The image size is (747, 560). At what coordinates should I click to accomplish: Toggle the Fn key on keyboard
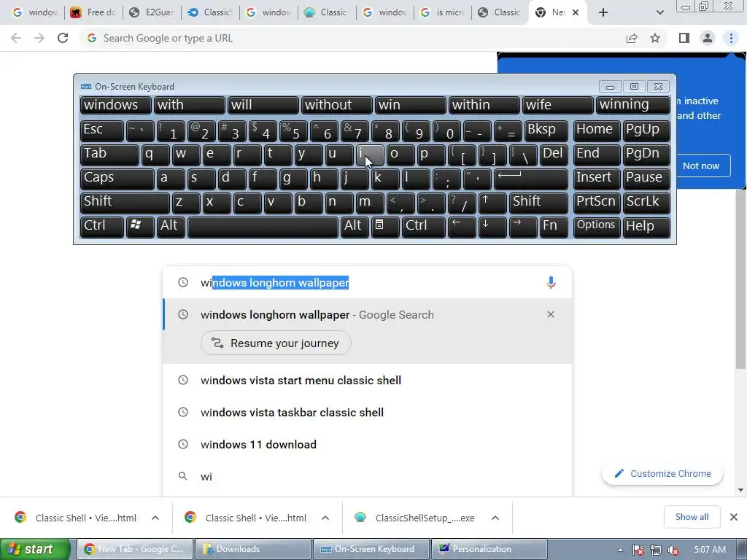click(554, 226)
